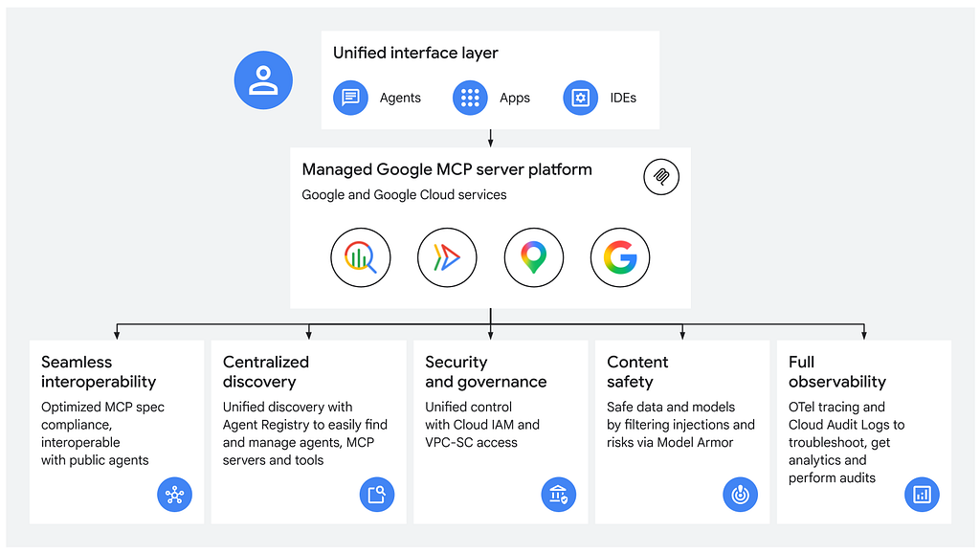The image size is (980, 553).
Task: Click the Full observability chart icon
Action: (922, 495)
